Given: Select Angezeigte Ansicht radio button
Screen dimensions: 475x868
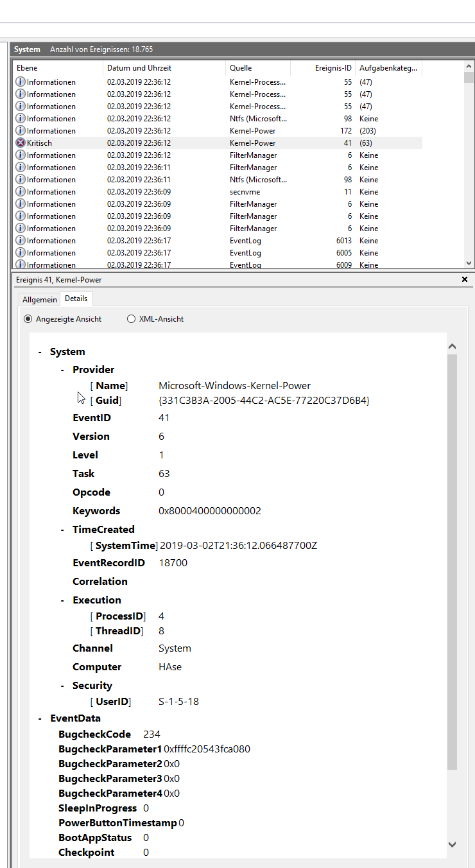Looking at the screenshot, I should (28, 319).
